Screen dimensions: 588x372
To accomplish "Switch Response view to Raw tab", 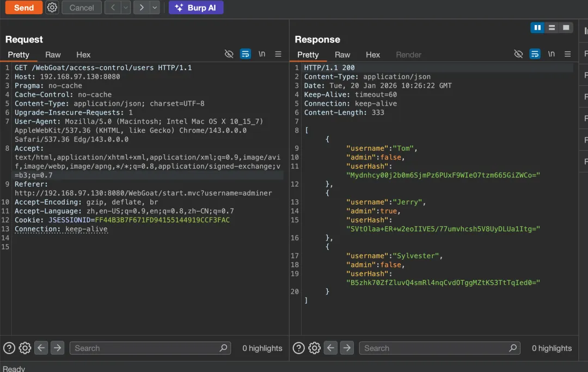I will (x=342, y=55).
